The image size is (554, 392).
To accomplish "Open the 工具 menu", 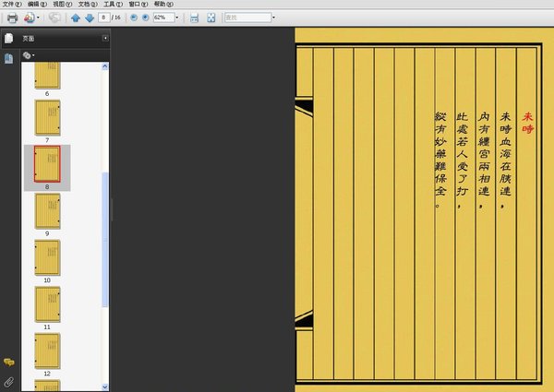I will [x=113, y=4].
